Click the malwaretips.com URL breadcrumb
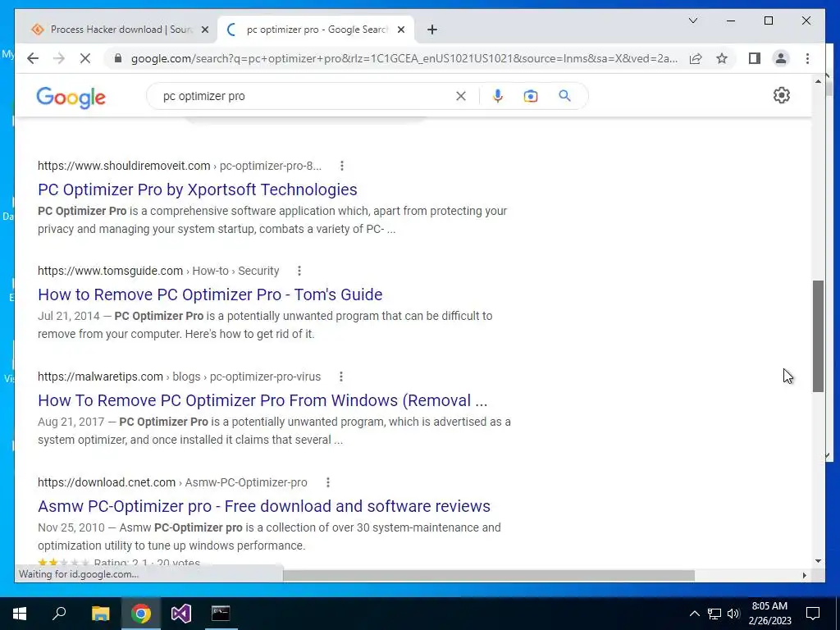 179,377
